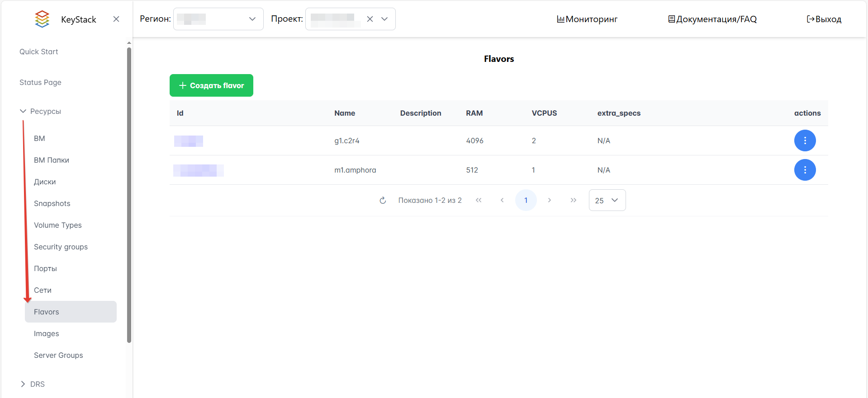Open the Images menu item
This screenshot has width=868, height=398.
coord(47,333)
